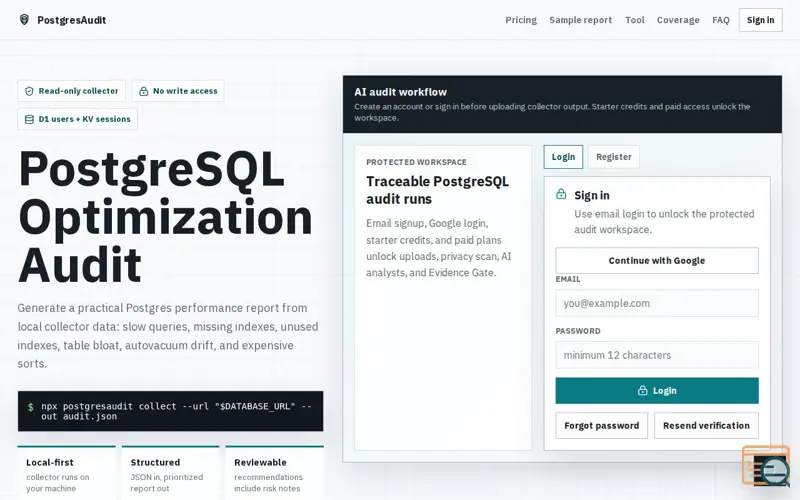Click the D1 users + KV sessions badge text
Image resolution: width=800 pixels, height=500 pixels.
(85, 119)
